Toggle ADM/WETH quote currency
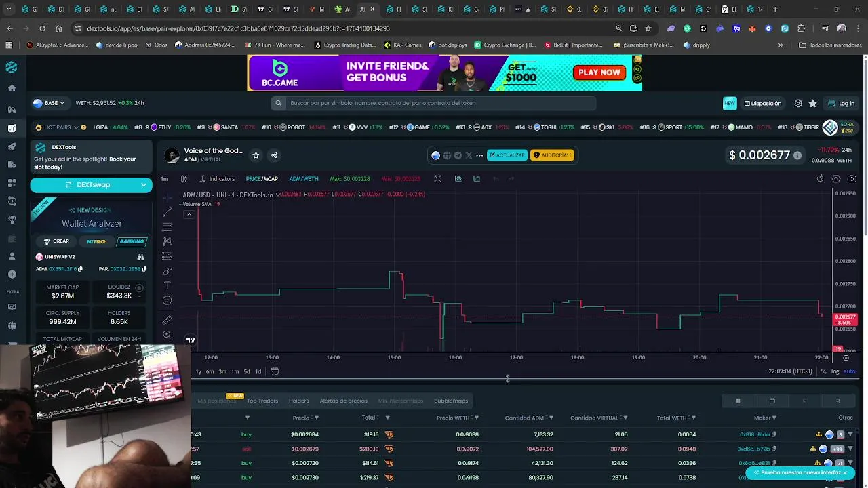Viewport: 868px width, 488px height. click(304, 179)
